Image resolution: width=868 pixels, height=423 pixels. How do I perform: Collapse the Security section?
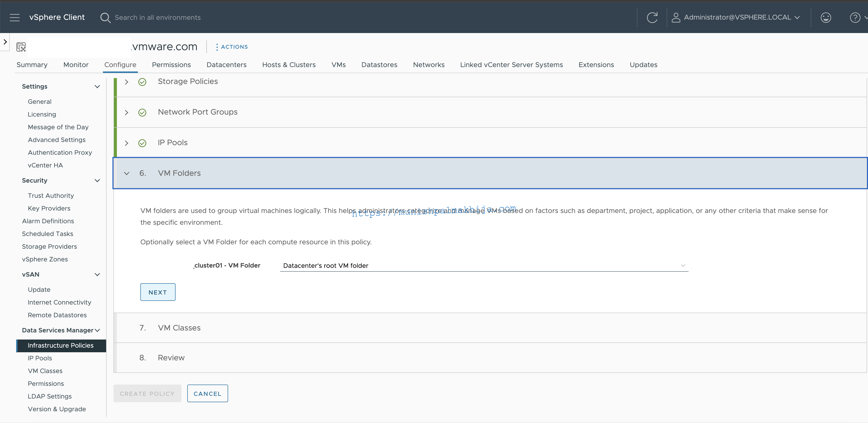pos(97,181)
